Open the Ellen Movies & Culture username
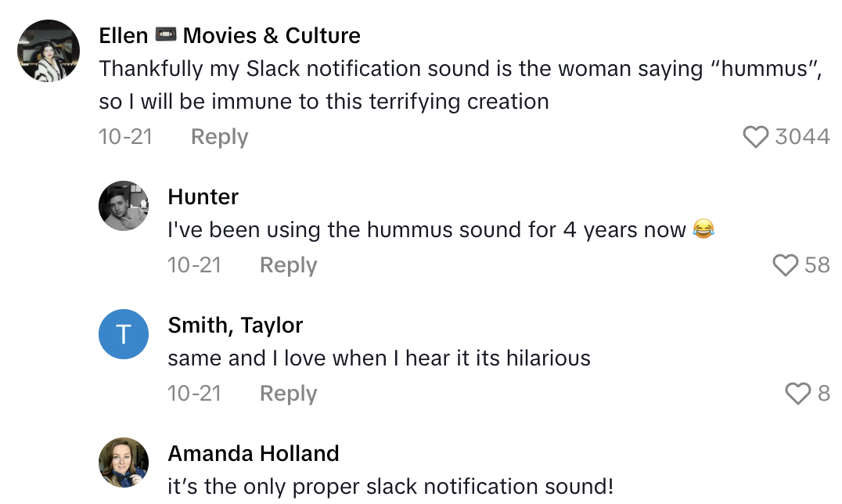Screen dimensions: 842x504 pyautogui.click(x=229, y=36)
